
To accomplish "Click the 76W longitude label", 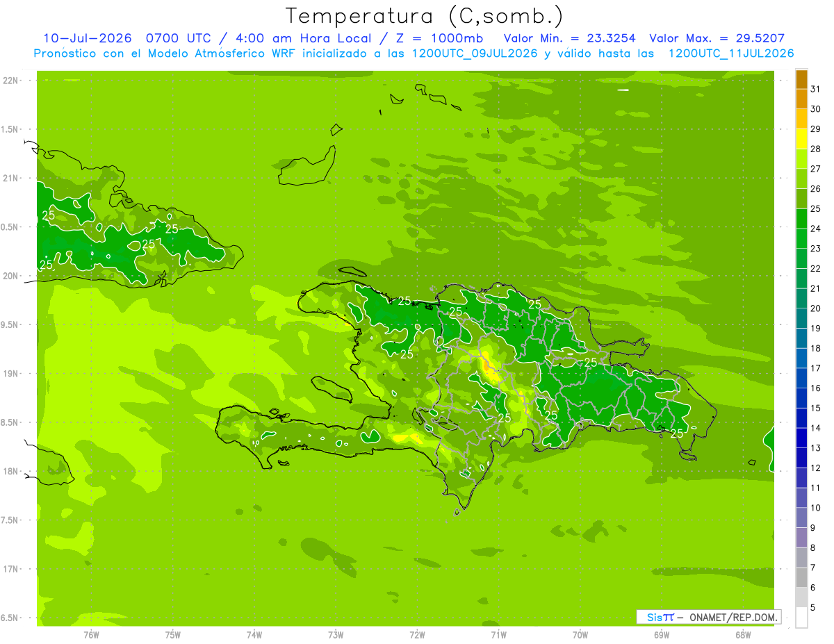I will tap(91, 635).
